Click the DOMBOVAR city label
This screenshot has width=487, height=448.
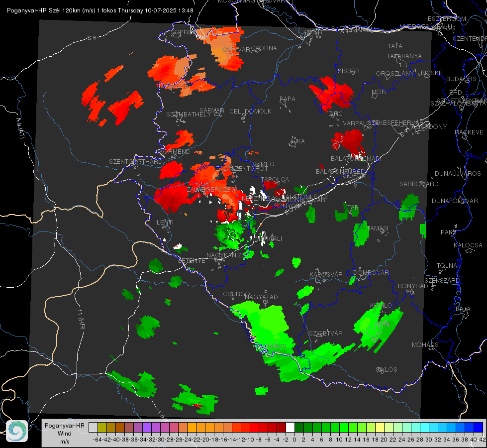pyautogui.click(x=371, y=273)
